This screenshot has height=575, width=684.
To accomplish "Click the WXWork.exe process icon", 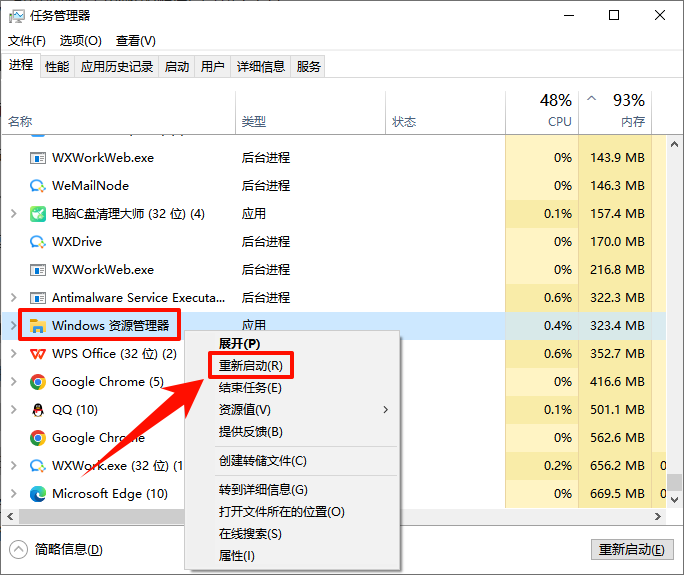I will pos(38,466).
